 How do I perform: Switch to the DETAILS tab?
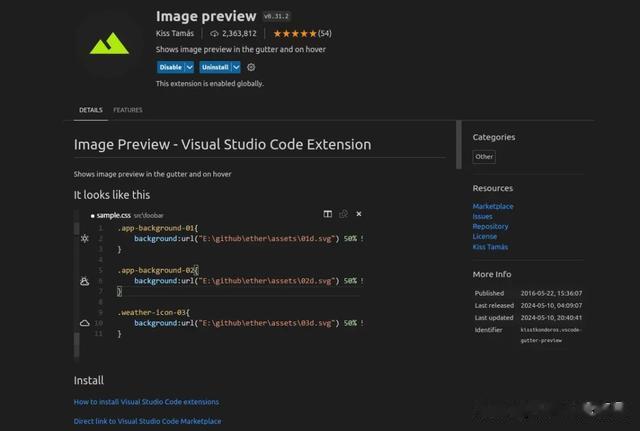tap(91, 110)
